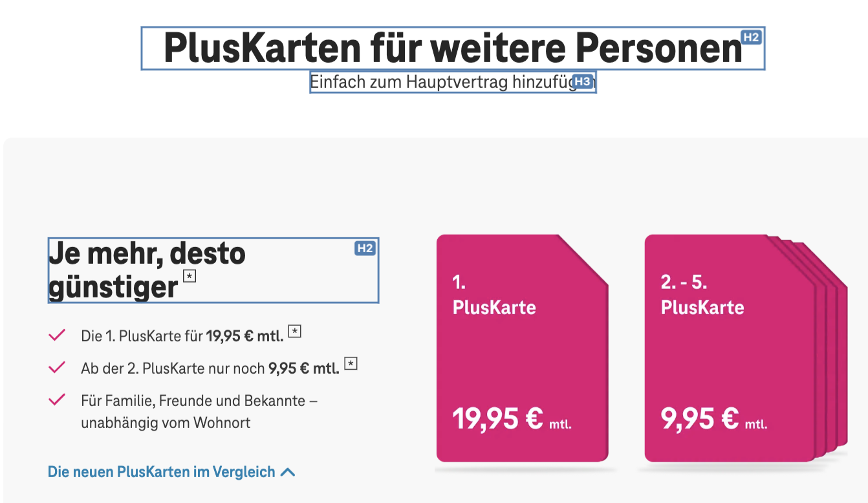
Task: Select the "2. - 5. PlusKarte" card stack
Action: pyautogui.click(x=731, y=349)
